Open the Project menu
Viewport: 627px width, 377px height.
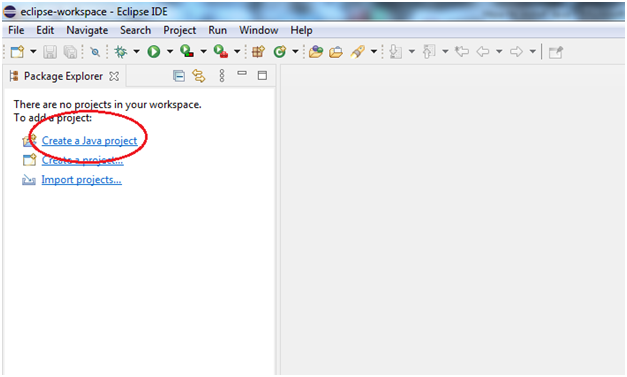pos(180,30)
